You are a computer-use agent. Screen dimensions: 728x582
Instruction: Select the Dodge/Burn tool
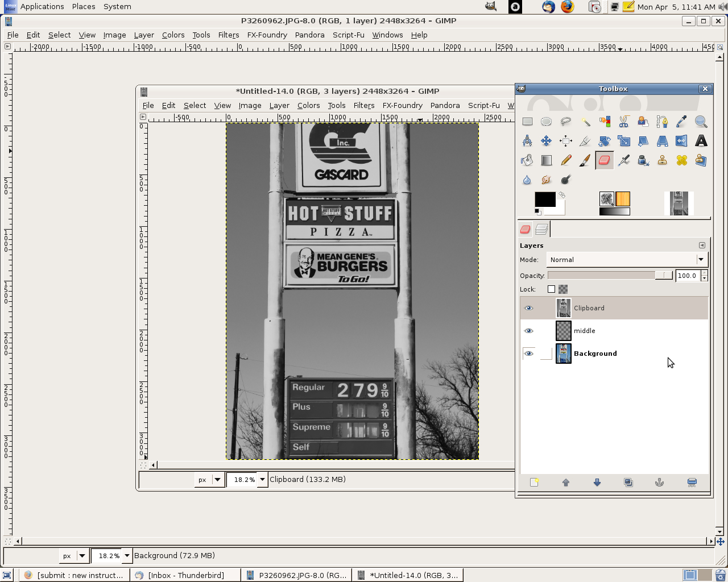point(566,180)
